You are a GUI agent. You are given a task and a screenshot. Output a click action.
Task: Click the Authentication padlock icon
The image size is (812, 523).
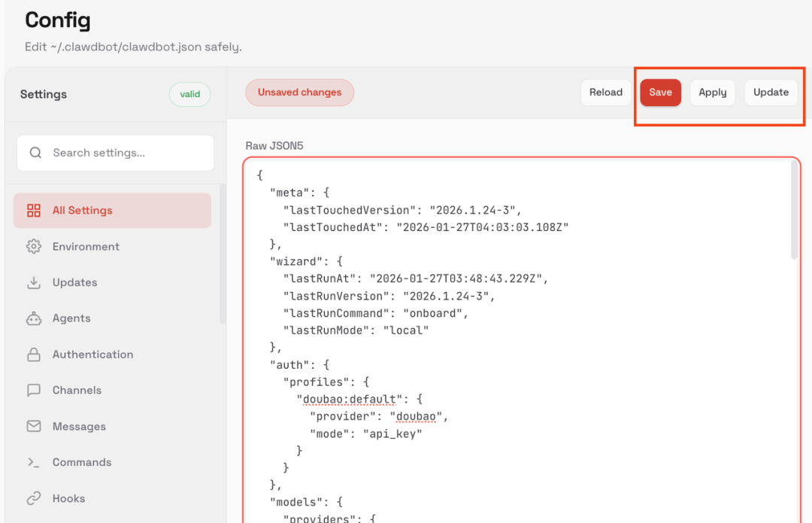point(34,354)
